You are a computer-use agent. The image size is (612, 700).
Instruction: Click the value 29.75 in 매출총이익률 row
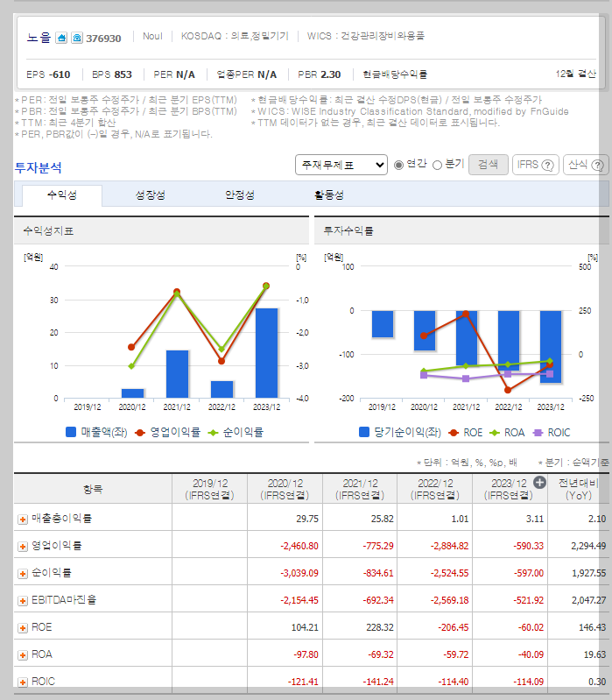pos(307,519)
